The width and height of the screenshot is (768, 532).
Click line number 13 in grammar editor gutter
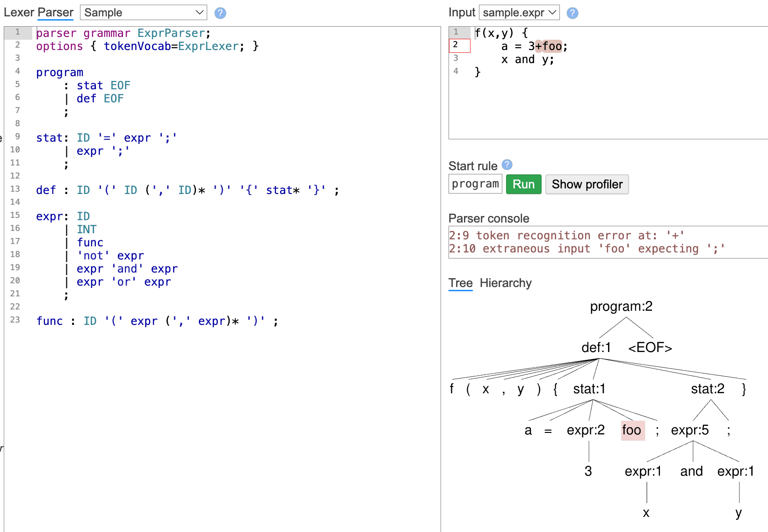(x=15, y=189)
